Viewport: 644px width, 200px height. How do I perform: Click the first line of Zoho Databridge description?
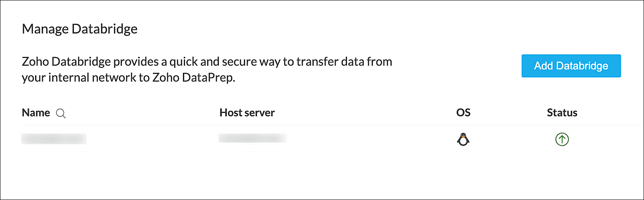[207, 62]
